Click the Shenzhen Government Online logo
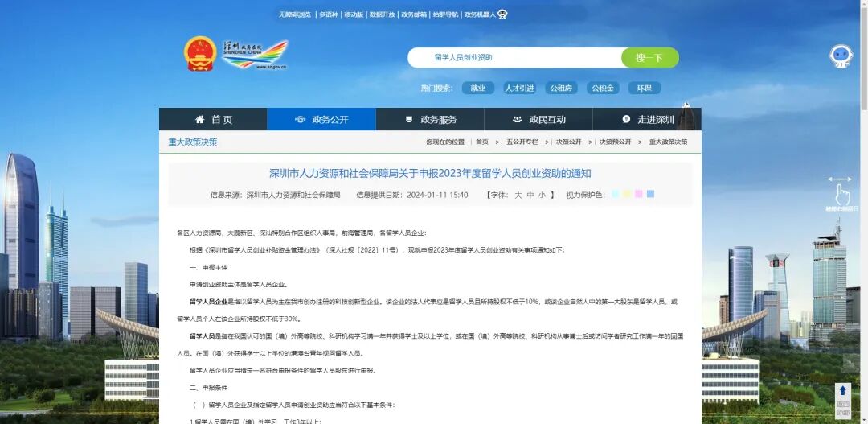 [256, 55]
